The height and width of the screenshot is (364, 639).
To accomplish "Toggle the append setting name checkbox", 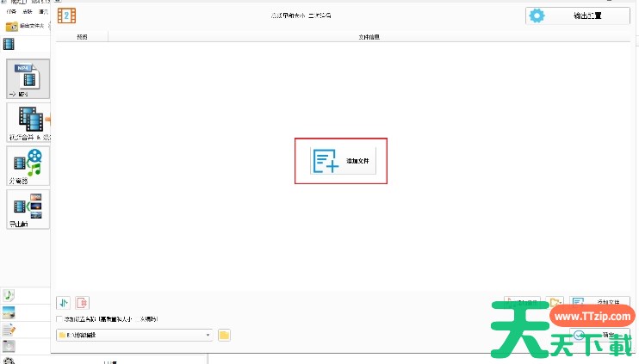I will (x=59, y=319).
